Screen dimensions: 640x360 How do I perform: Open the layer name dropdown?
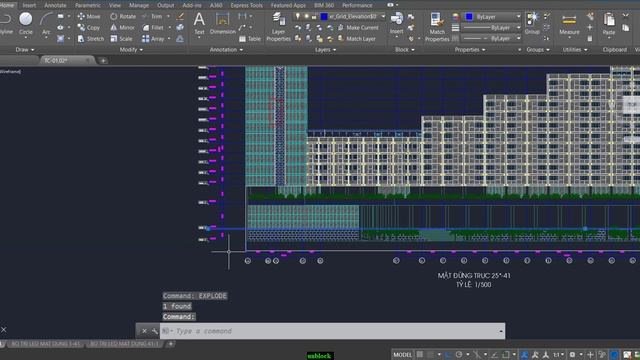click(383, 16)
